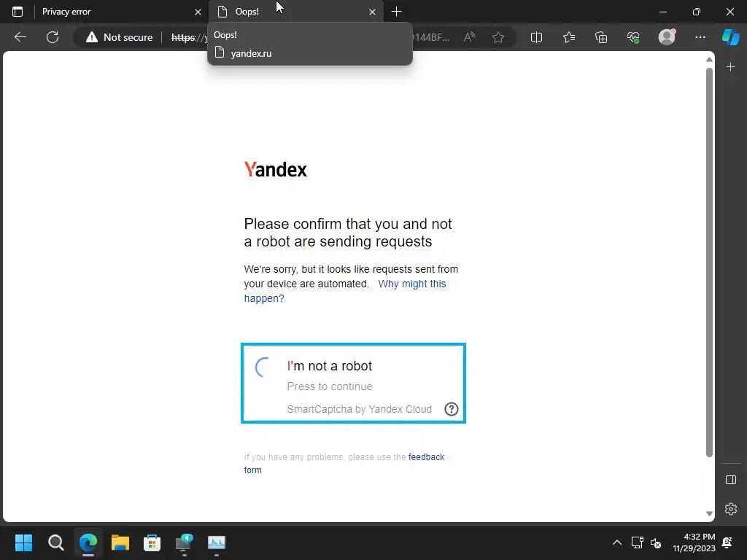The height and width of the screenshot is (560, 747).
Task: Open Microsoft Store from taskbar
Action: 152,542
